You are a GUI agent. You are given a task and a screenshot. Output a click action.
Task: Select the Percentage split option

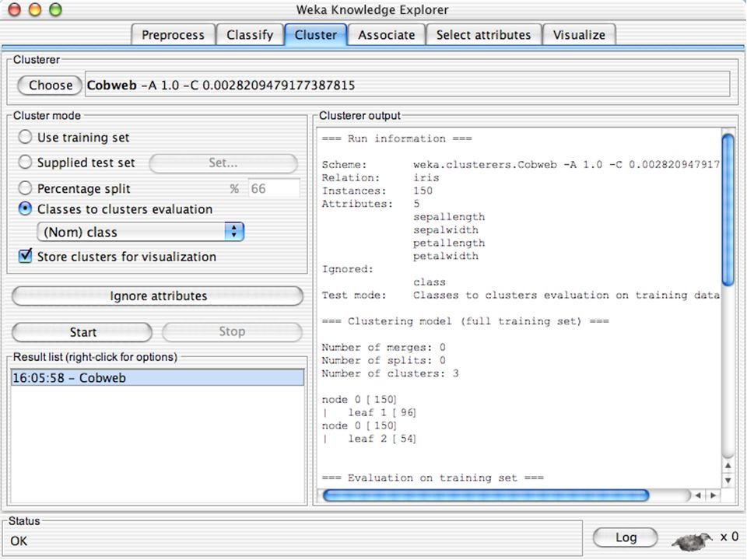tap(25, 188)
